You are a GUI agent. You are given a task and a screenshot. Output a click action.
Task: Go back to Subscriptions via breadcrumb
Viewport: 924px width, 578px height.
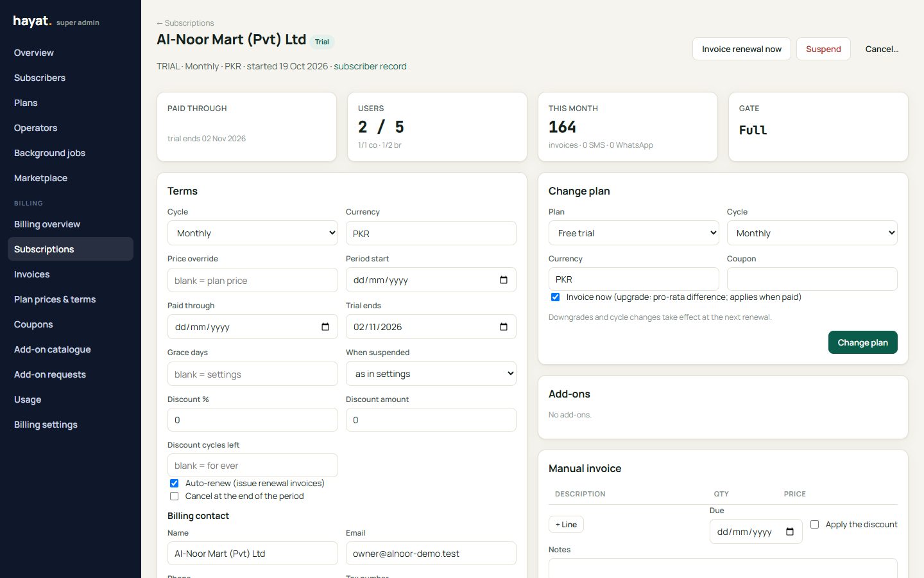click(x=185, y=23)
